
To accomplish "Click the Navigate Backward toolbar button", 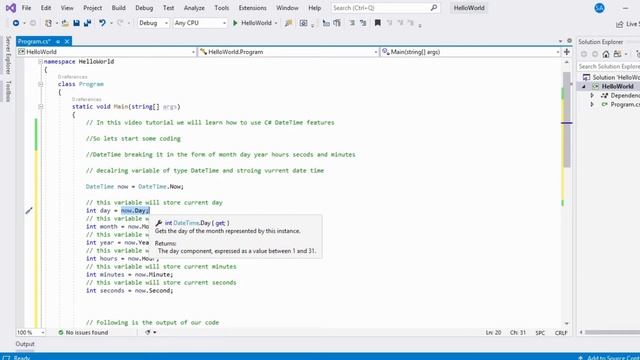I will tap(16, 23).
